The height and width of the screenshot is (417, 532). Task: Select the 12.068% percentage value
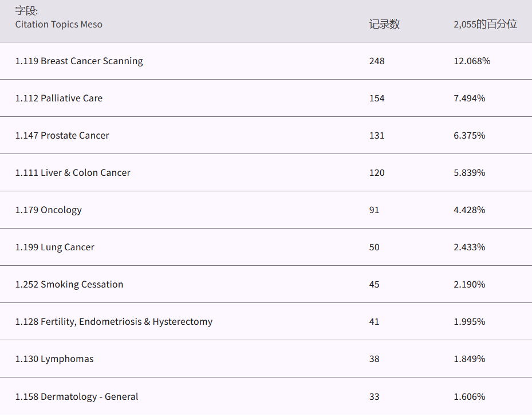[x=472, y=61]
